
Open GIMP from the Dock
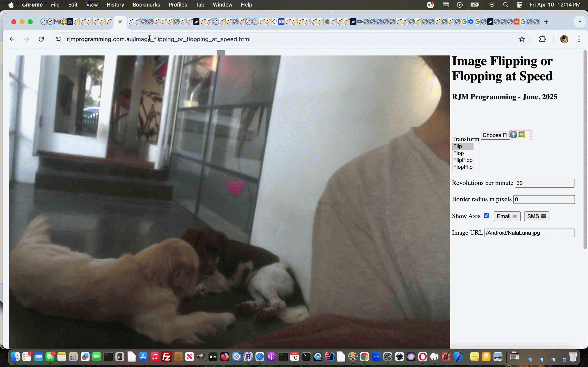[201, 357]
